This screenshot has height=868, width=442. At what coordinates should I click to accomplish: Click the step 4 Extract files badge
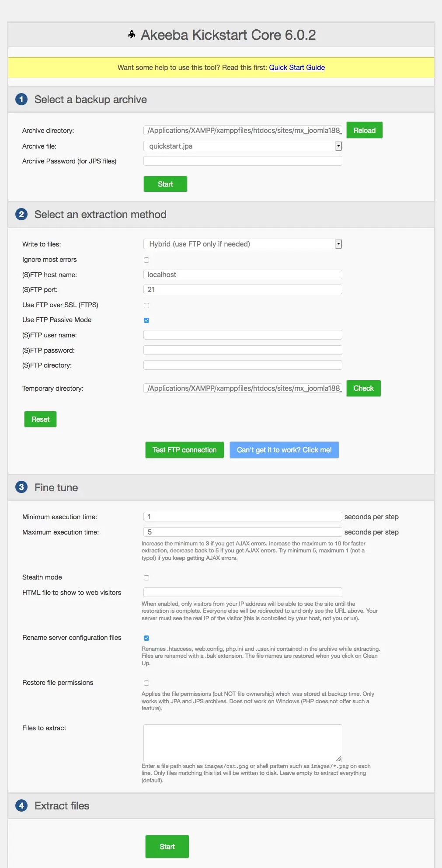coord(21,806)
